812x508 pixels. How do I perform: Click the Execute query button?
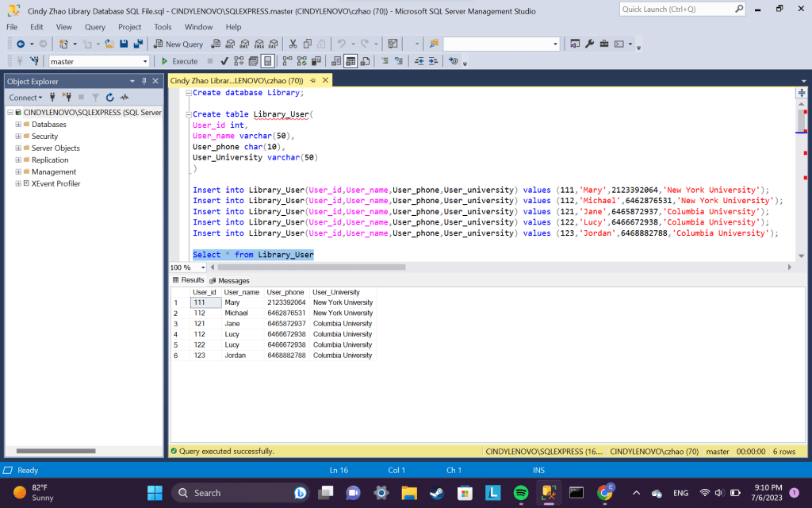click(x=179, y=61)
